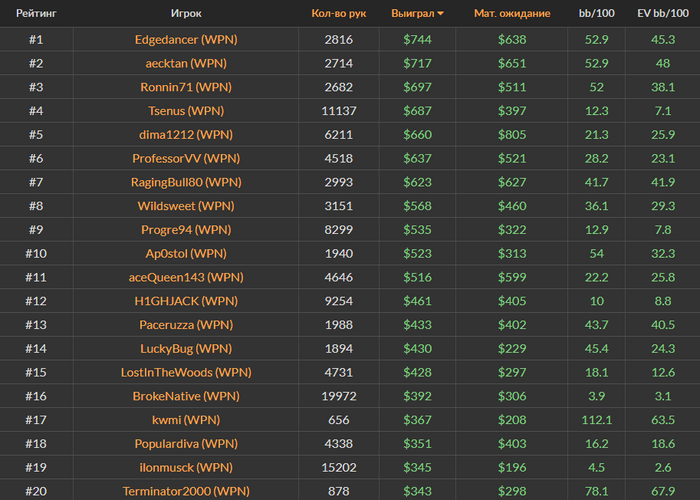Select player Ronnin71 (WPN)
Viewport: 700px width, 500px height.
pos(185,87)
